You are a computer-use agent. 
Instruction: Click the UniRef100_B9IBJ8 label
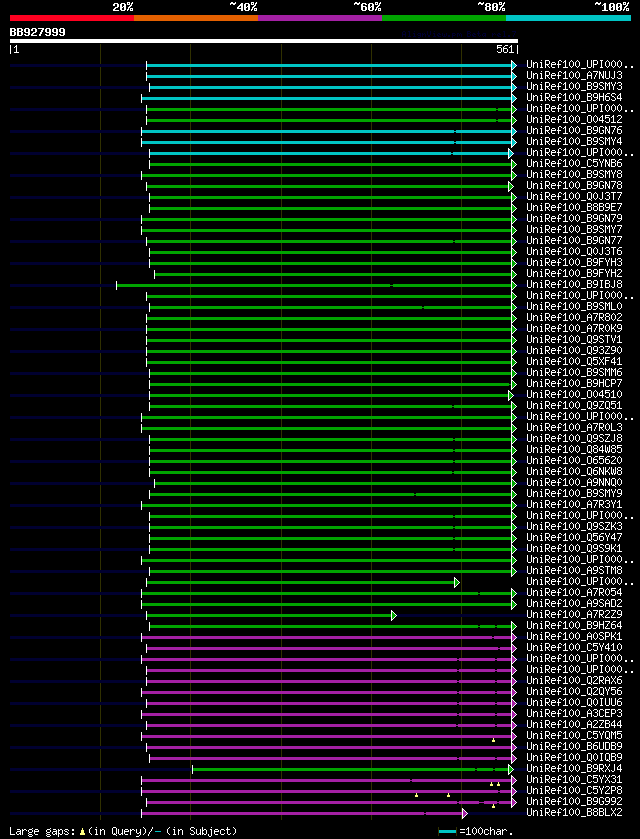pyautogui.click(x=574, y=285)
